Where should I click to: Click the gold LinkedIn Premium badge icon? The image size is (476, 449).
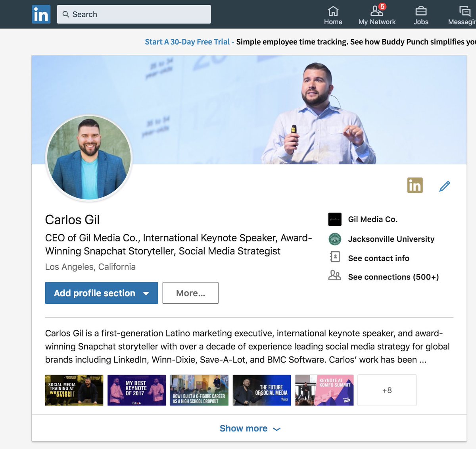click(415, 185)
